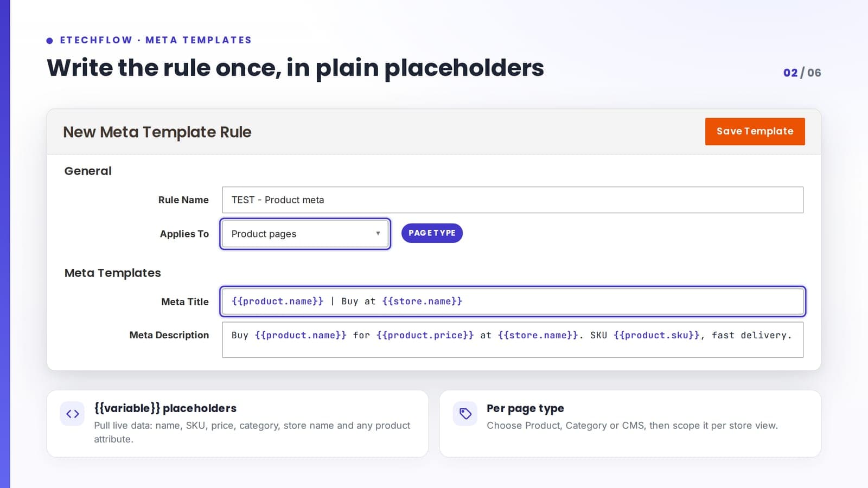Open the Applies To dropdown arrow
This screenshot has height=488, width=868.
378,234
